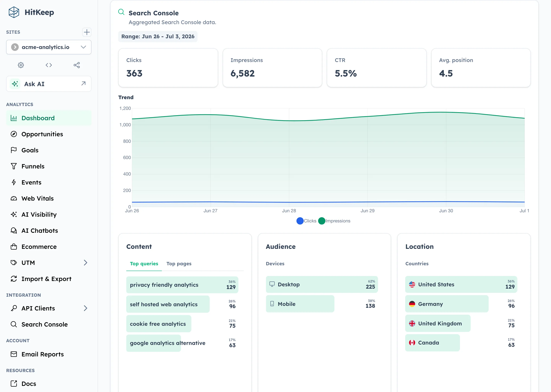Viewport: 551px width, 392px height.
Task: Select the Canada country row
Action: coord(461,343)
